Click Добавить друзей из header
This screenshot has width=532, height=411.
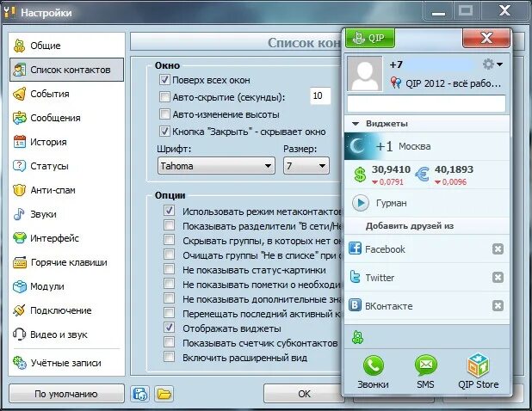(410, 226)
